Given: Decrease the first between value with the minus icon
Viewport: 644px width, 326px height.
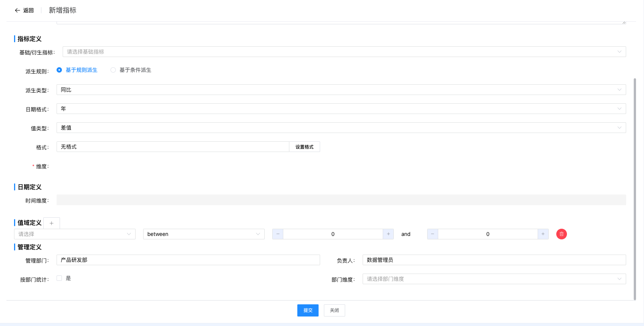Looking at the screenshot, I should click(278, 234).
